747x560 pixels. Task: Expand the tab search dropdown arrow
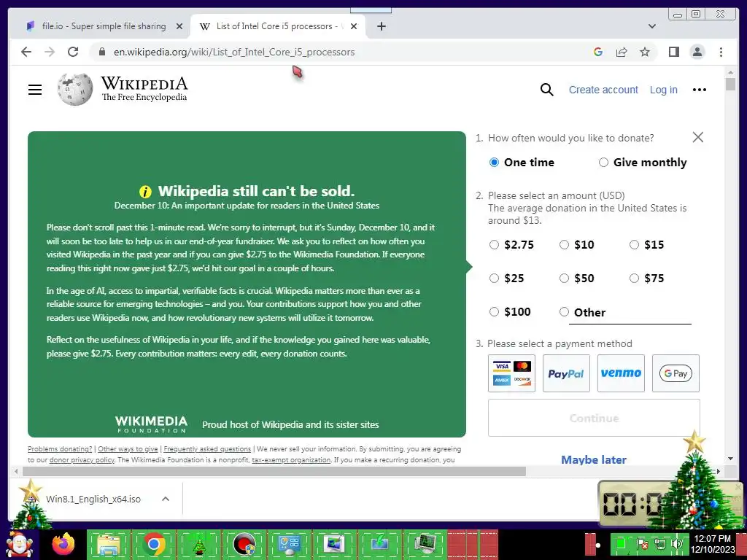pyautogui.click(x=652, y=26)
